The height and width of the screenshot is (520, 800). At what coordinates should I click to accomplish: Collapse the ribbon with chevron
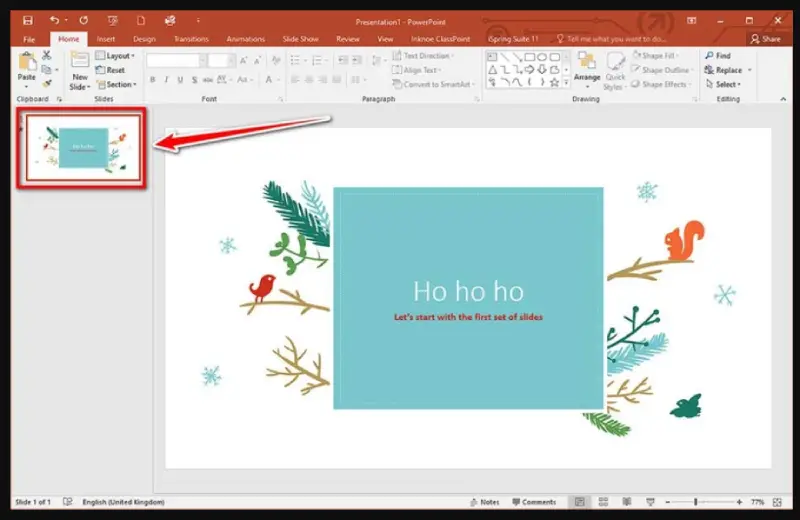tap(783, 99)
